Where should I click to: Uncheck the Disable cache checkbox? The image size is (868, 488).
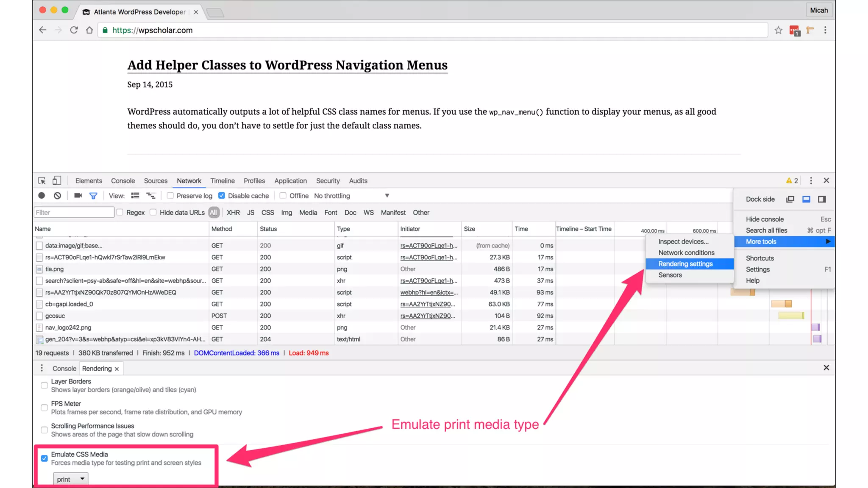[x=222, y=196]
